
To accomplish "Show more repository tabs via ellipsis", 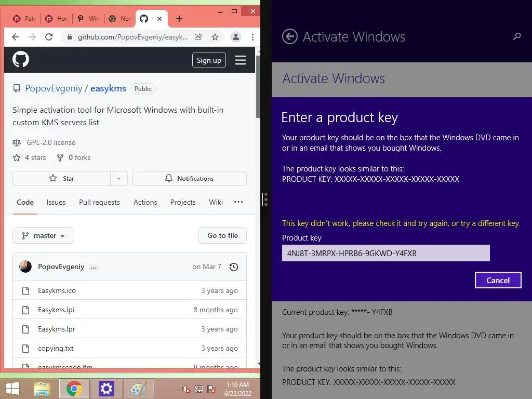I will [x=238, y=202].
